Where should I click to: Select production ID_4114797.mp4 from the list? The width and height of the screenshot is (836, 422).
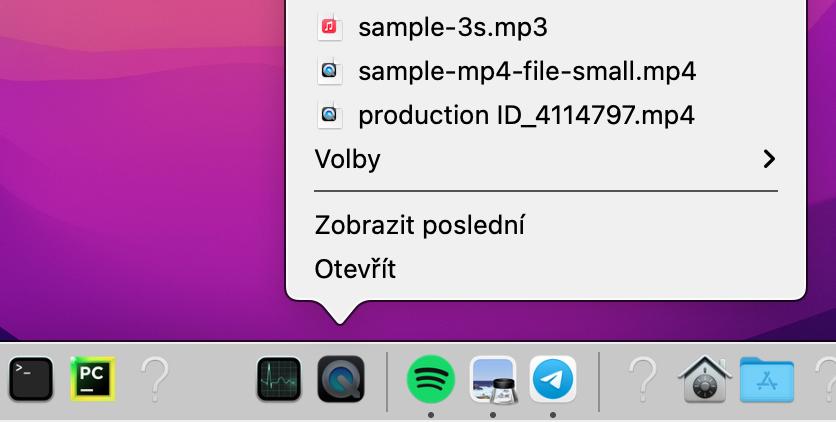tap(526, 115)
